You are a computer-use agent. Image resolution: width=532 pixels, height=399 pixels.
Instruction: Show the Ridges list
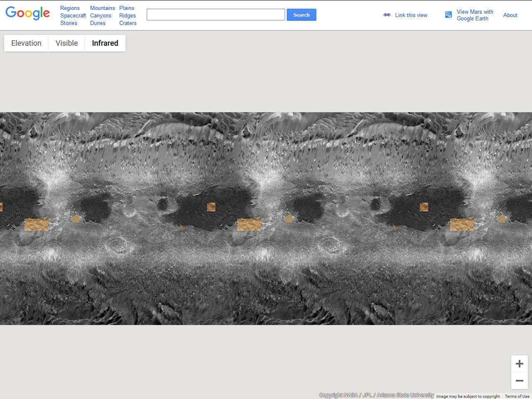[x=128, y=15]
